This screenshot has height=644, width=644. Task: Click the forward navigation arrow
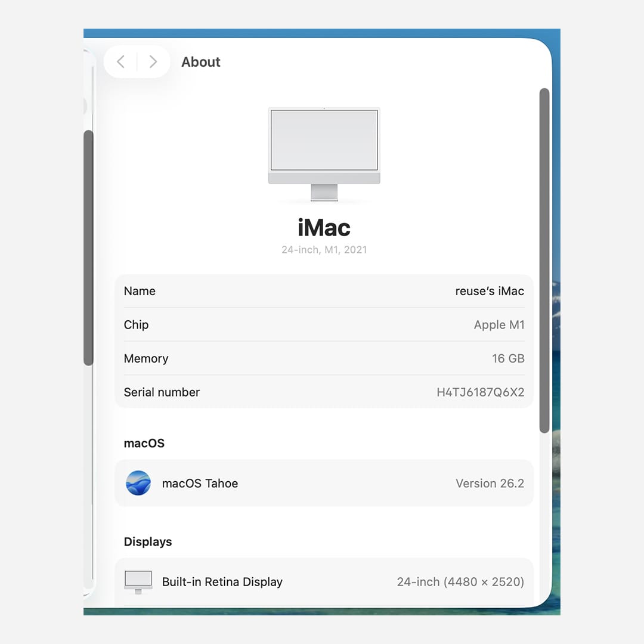pos(153,61)
